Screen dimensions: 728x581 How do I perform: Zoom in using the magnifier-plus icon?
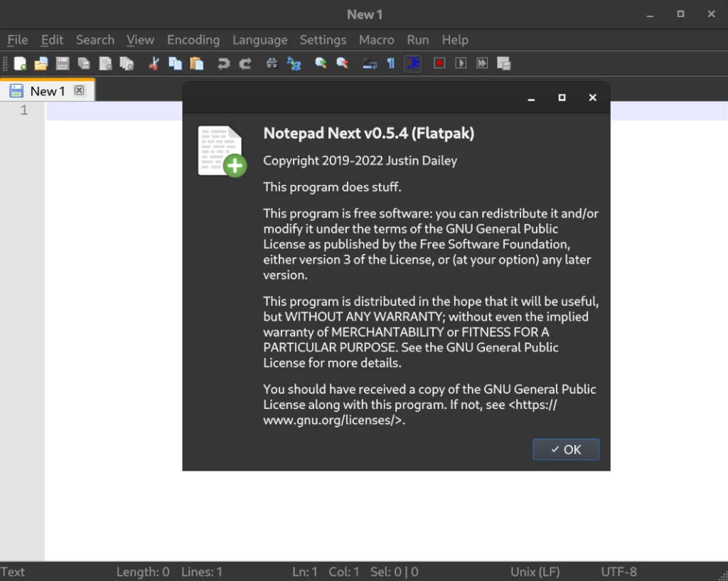tap(321, 63)
